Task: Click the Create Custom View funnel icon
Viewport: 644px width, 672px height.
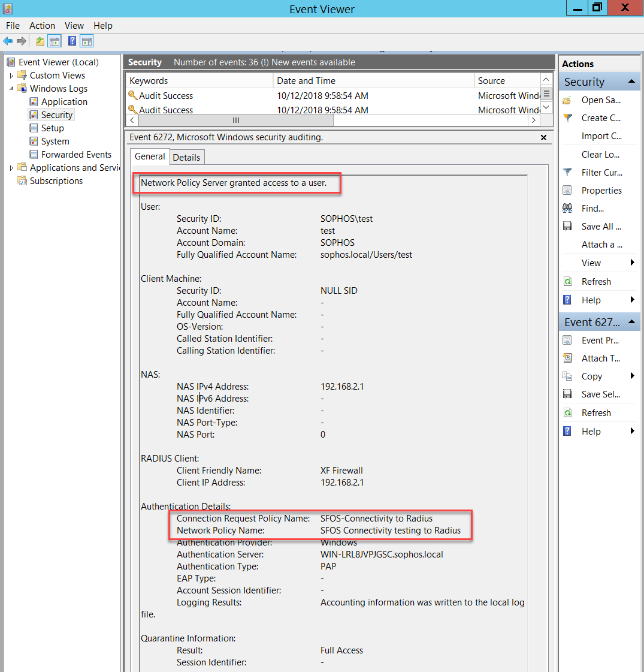Action: tap(567, 118)
